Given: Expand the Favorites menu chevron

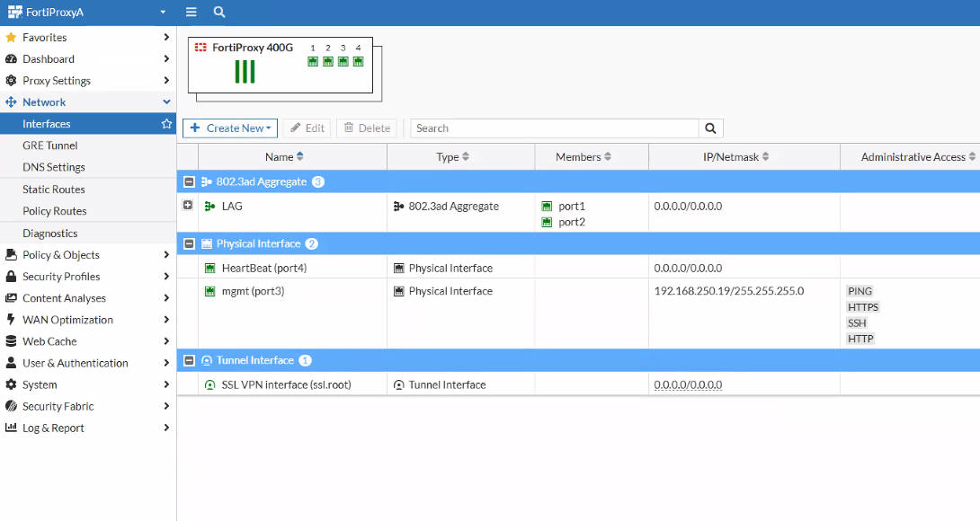Looking at the screenshot, I should tap(166, 38).
